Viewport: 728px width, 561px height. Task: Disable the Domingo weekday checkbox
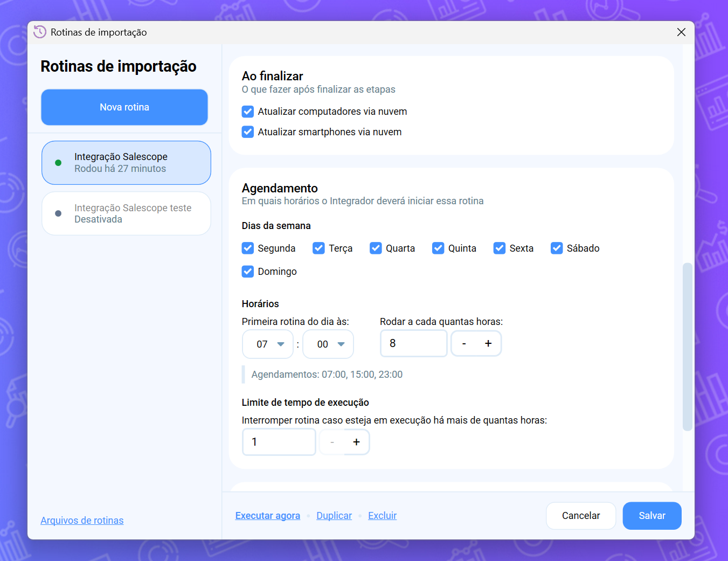248,272
